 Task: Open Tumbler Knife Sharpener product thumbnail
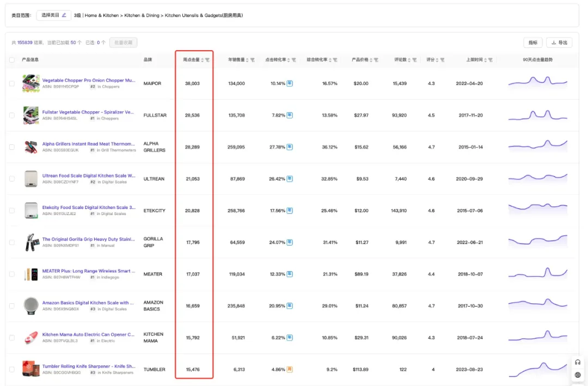(30, 369)
